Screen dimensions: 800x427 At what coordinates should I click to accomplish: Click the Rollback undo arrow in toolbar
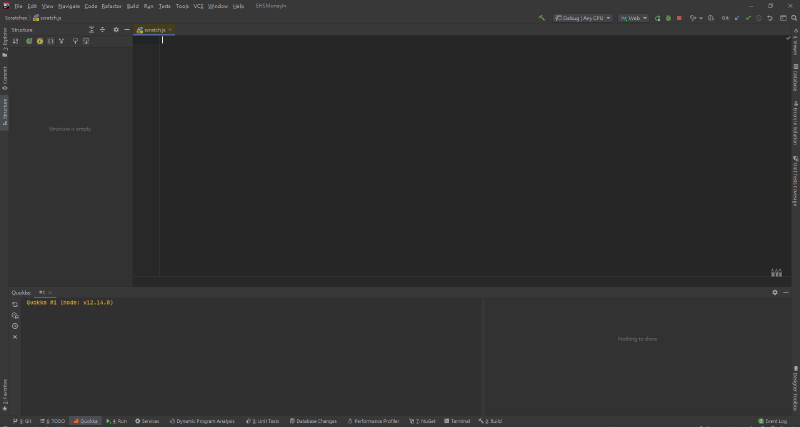(769, 18)
